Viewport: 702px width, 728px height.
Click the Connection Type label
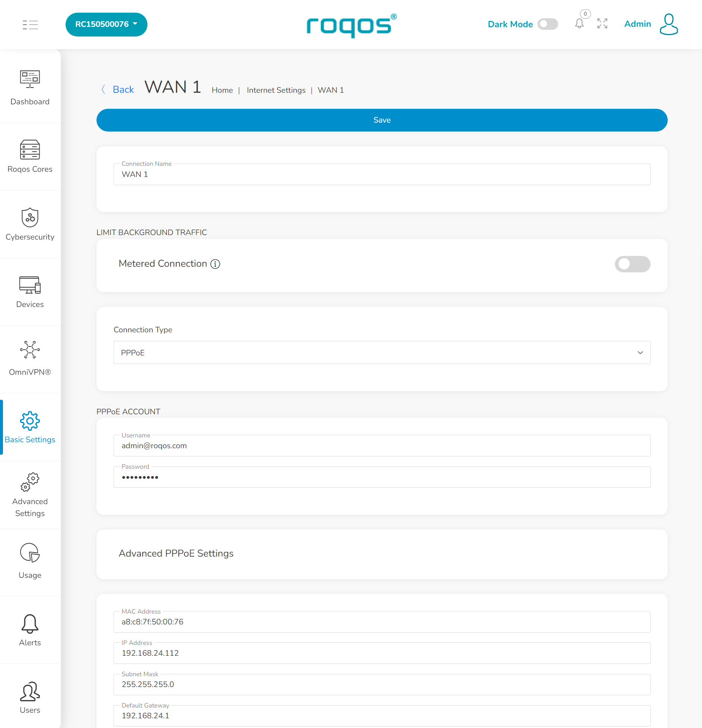click(x=143, y=330)
